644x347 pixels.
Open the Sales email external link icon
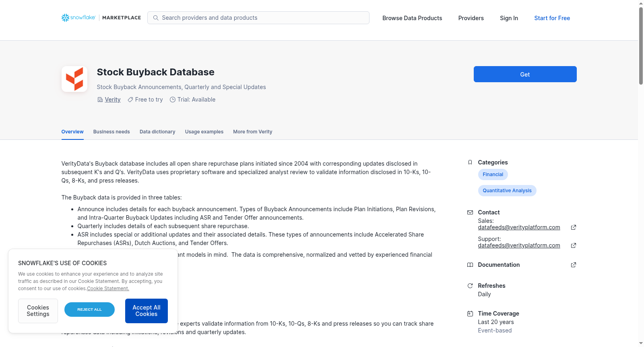pos(574,227)
